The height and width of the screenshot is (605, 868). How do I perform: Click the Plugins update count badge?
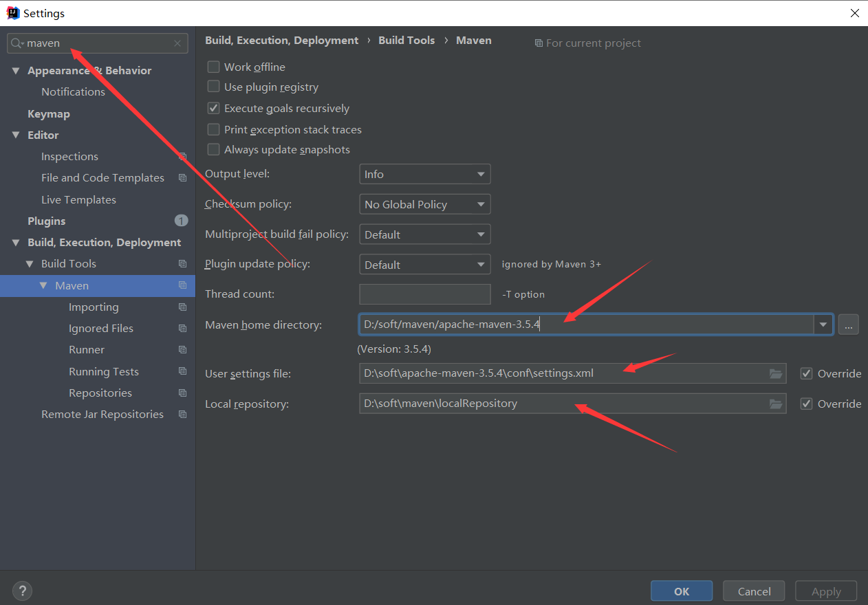(x=181, y=221)
